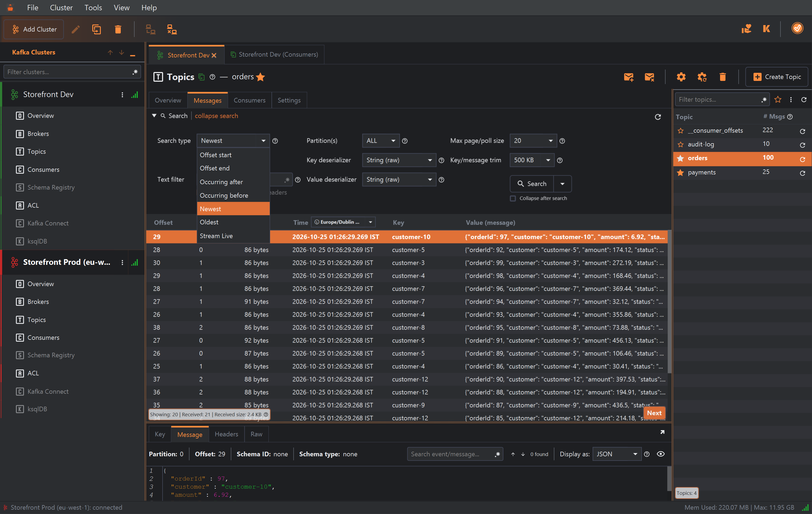The height and width of the screenshot is (514, 812).
Task: Click the refresh messages icon in search bar
Action: [658, 117]
